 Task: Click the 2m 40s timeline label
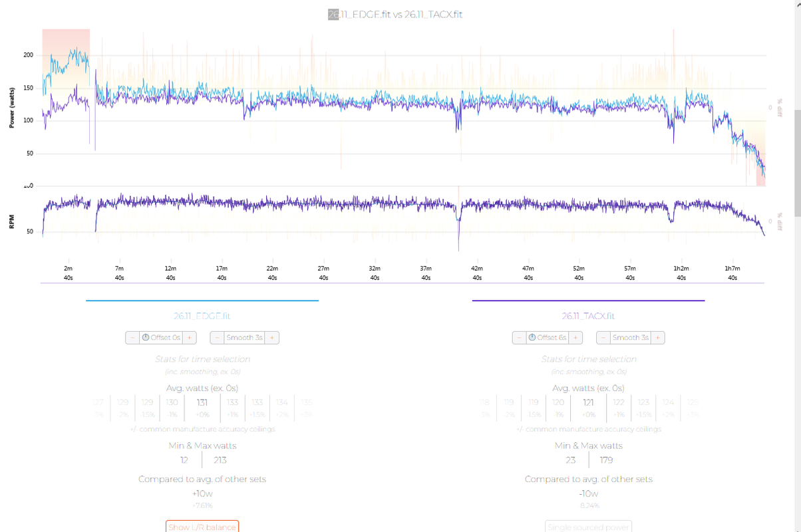(x=68, y=273)
